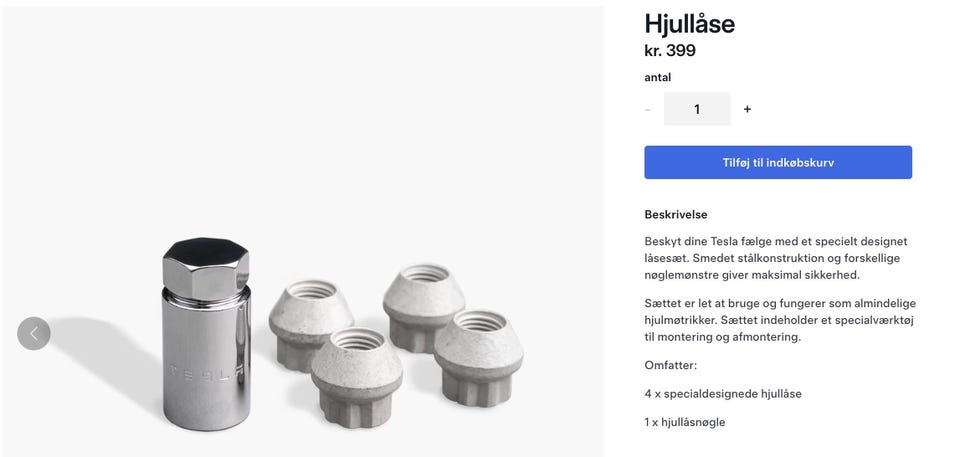The height and width of the screenshot is (457, 960).
Task: Click Tilføj til indkøbskurv button
Action: pos(778,162)
